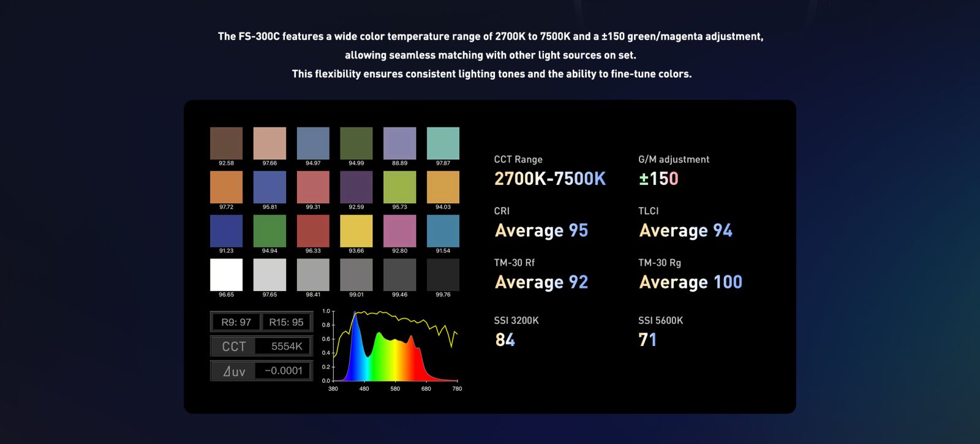The width and height of the screenshot is (980, 444).
Task: Click the R15: 95 readout box
Action: click(x=286, y=322)
